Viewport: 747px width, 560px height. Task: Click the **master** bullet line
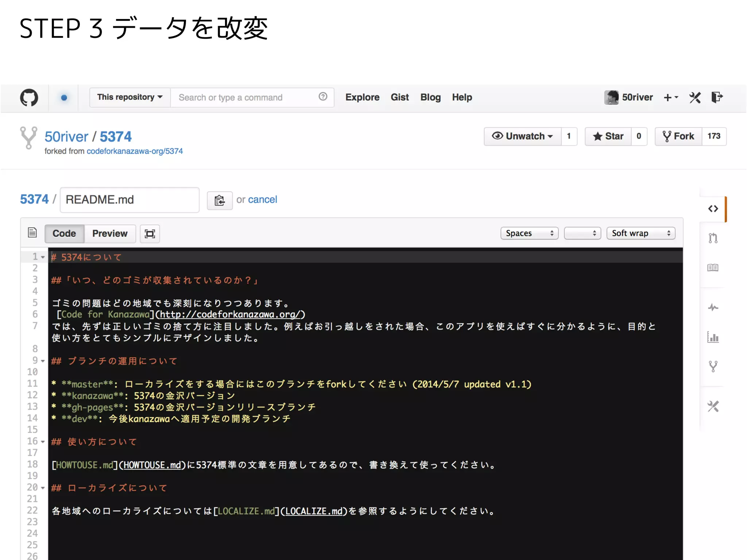(x=291, y=384)
